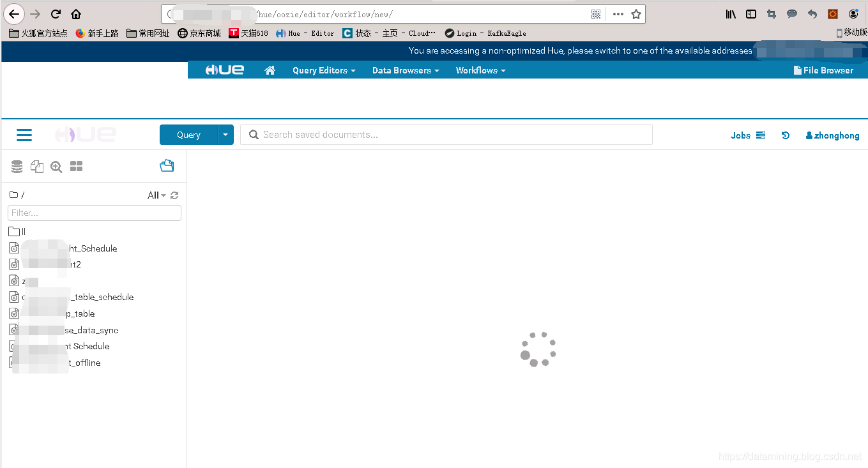Focus the Search saved documents field
The height and width of the screenshot is (468, 868).
[446, 135]
